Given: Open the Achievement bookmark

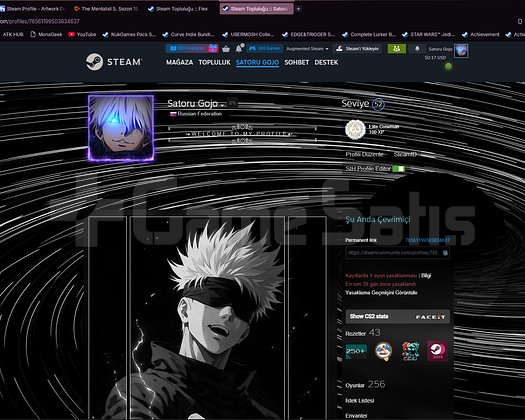Looking at the screenshot, I should tap(481, 34).
